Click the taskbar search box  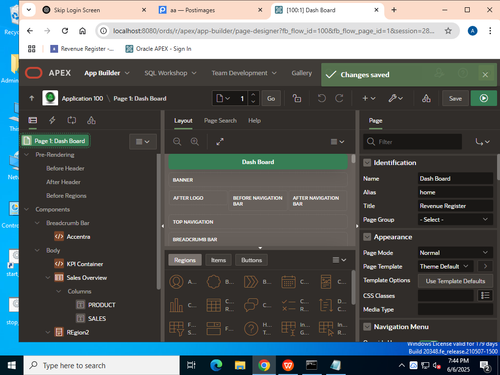point(102,365)
